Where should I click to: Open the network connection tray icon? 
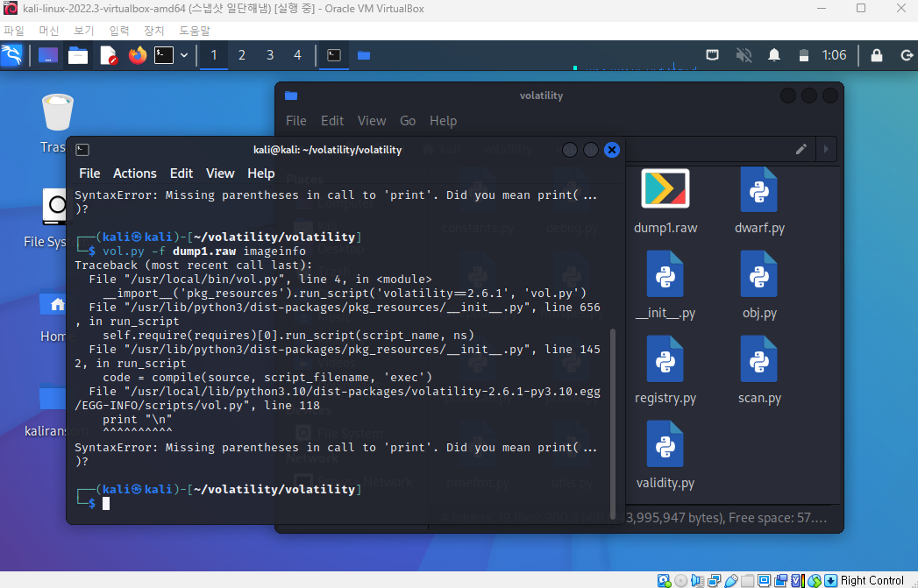tap(713, 55)
